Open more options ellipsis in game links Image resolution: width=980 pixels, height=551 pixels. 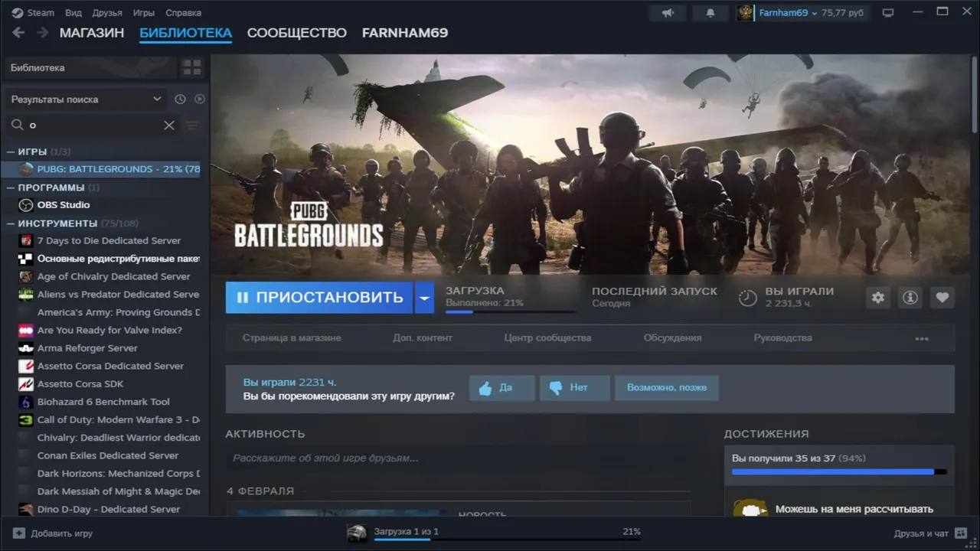(922, 338)
